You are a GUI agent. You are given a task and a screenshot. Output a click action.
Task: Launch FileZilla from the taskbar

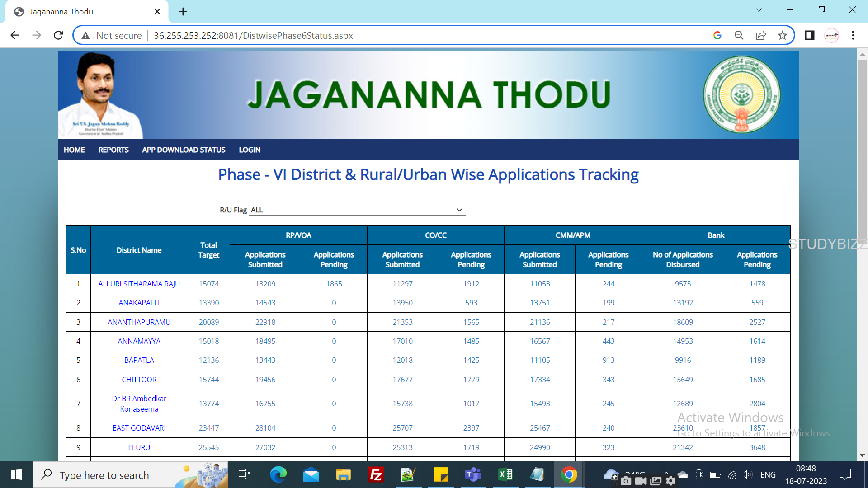376,474
